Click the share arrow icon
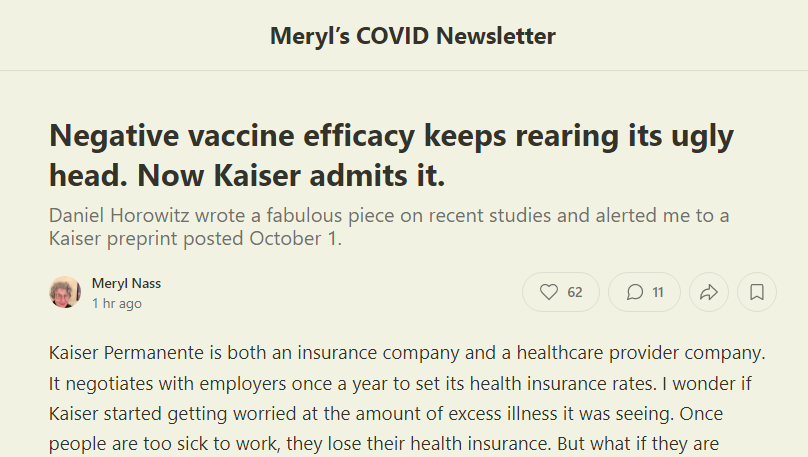 click(x=709, y=292)
